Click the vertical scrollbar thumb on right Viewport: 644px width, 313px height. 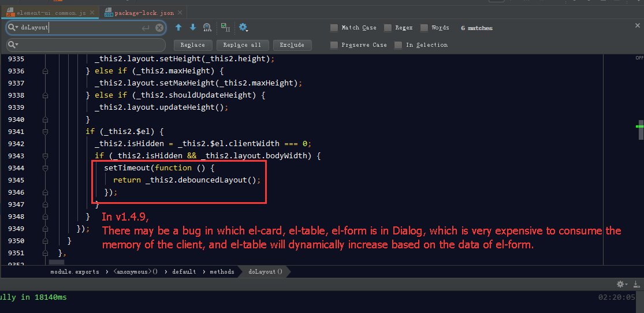[x=641, y=130]
